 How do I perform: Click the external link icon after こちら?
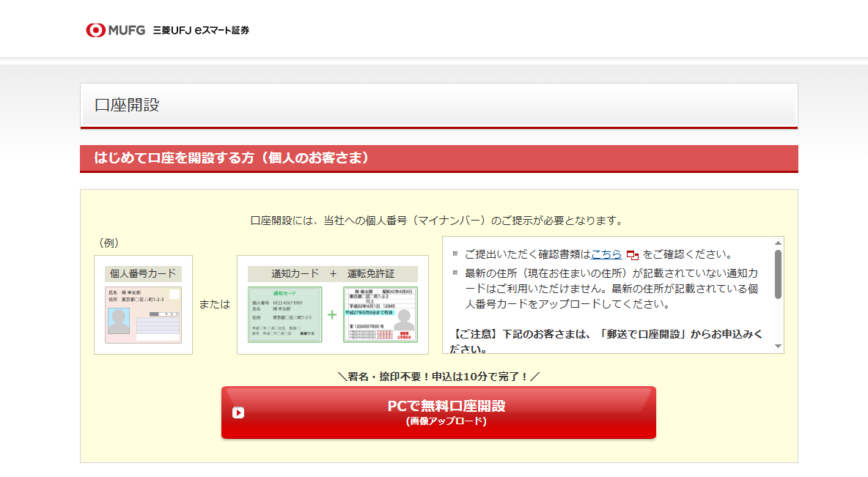coord(632,255)
